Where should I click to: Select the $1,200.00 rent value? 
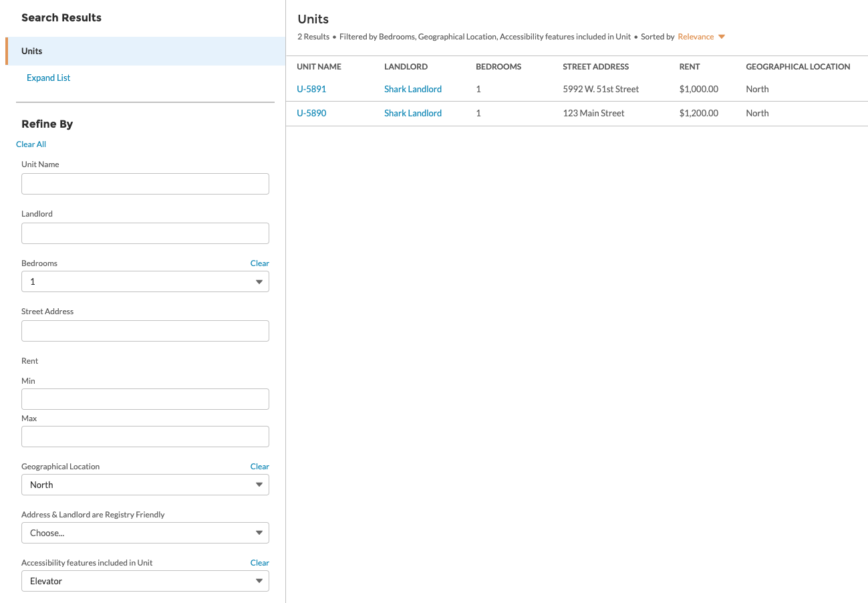(699, 113)
